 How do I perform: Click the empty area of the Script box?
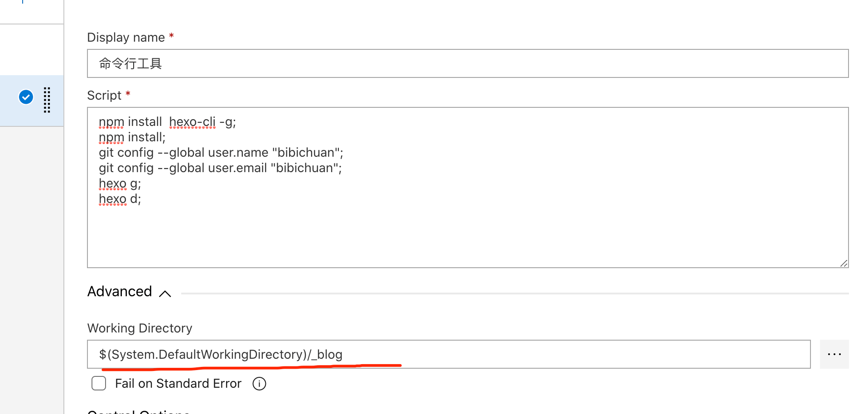click(x=468, y=236)
